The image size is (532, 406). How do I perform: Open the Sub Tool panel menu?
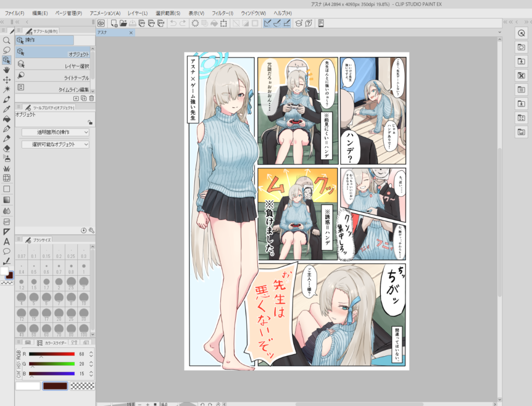tap(19, 31)
